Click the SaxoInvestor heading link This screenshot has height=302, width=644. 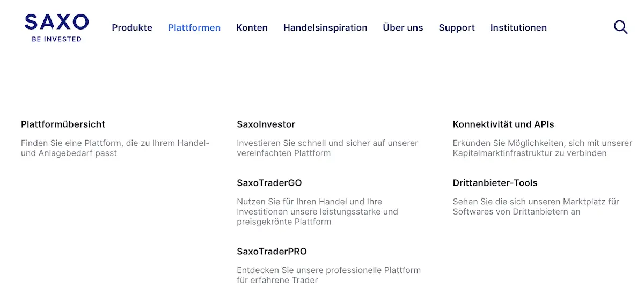pos(266,124)
